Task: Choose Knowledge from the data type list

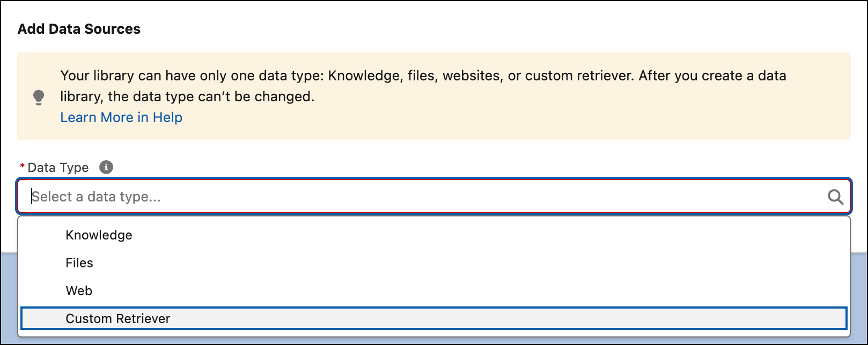Action: [x=99, y=235]
